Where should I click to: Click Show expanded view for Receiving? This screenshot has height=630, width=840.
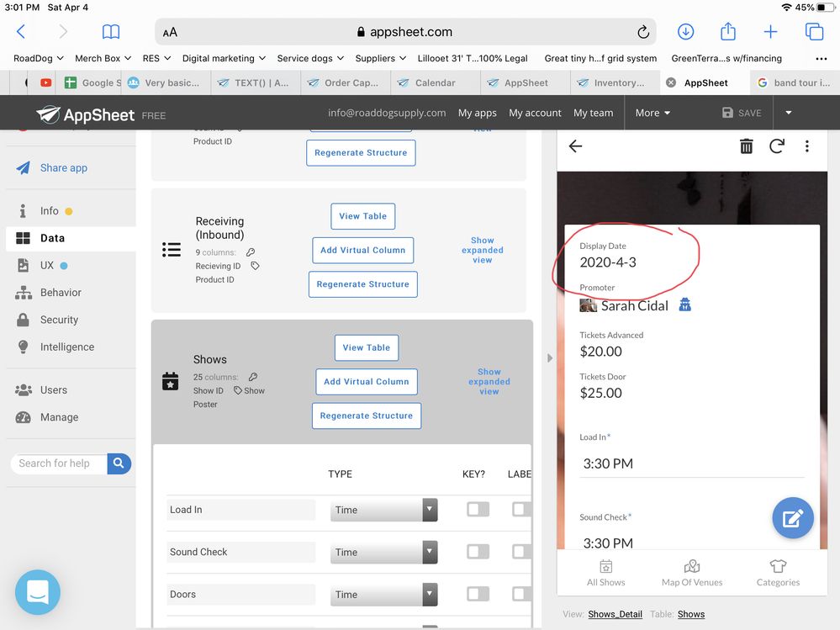click(x=482, y=250)
